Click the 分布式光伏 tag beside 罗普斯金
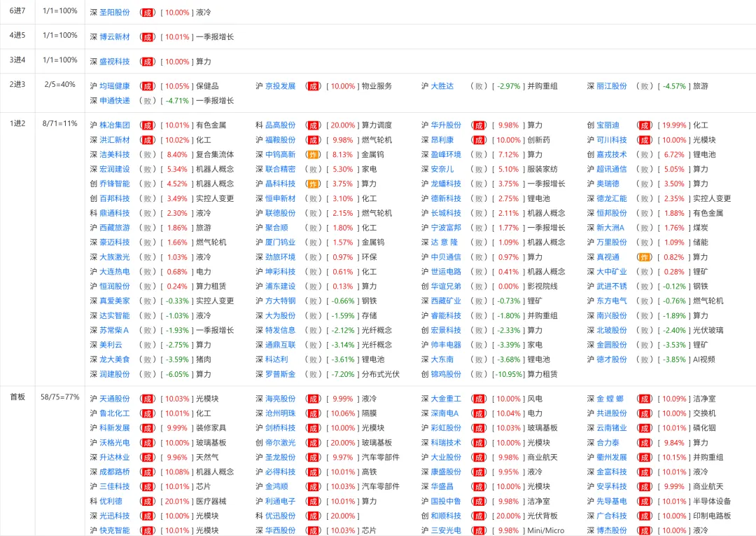This screenshot has height=536, width=756. [x=381, y=374]
